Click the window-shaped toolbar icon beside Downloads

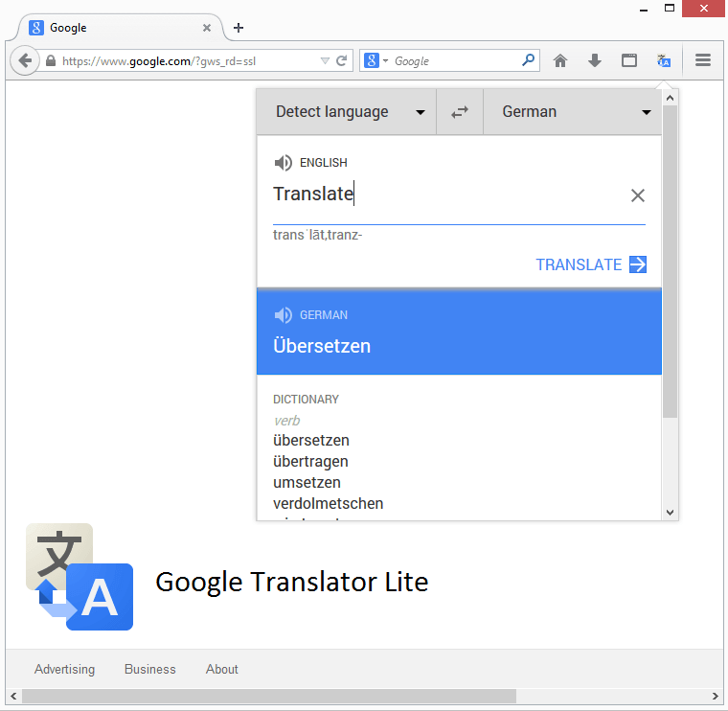coord(629,60)
